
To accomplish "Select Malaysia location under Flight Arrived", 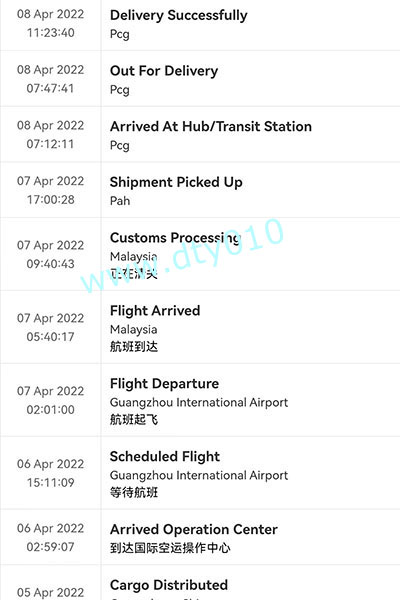I will [x=133, y=329].
